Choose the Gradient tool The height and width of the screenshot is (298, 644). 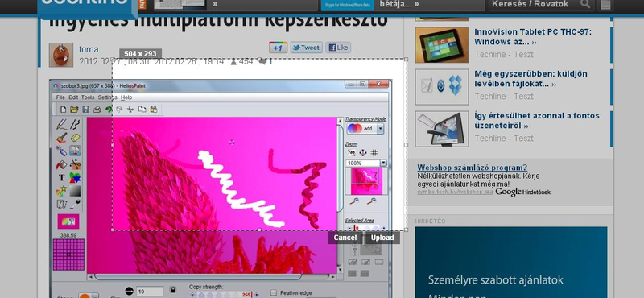[75, 191]
